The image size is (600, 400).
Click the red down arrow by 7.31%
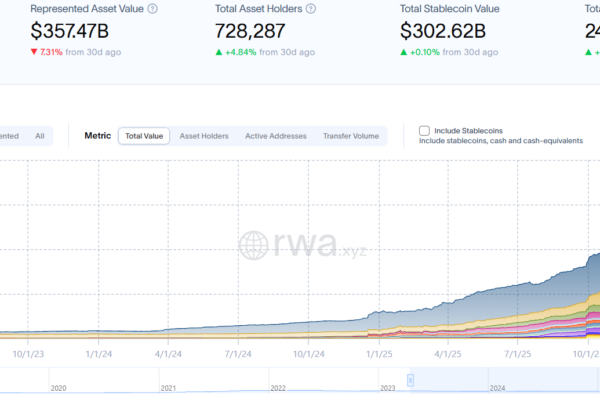[35, 52]
